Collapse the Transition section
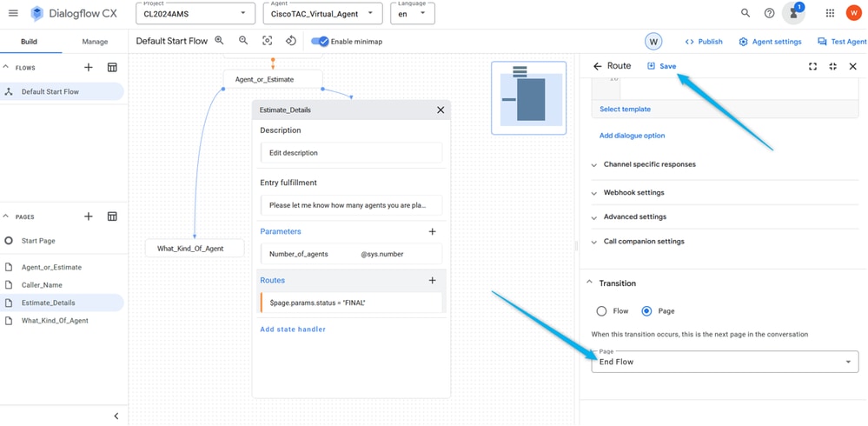Screen dimensions: 868x426 coord(590,283)
